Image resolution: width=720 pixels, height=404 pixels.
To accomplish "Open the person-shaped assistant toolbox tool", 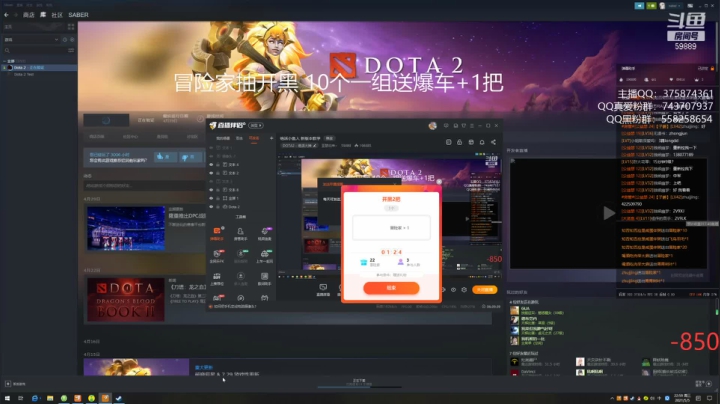I will tap(241, 234).
